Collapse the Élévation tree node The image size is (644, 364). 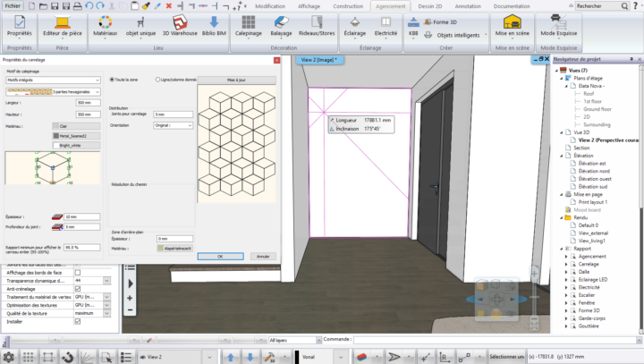[x=562, y=156]
